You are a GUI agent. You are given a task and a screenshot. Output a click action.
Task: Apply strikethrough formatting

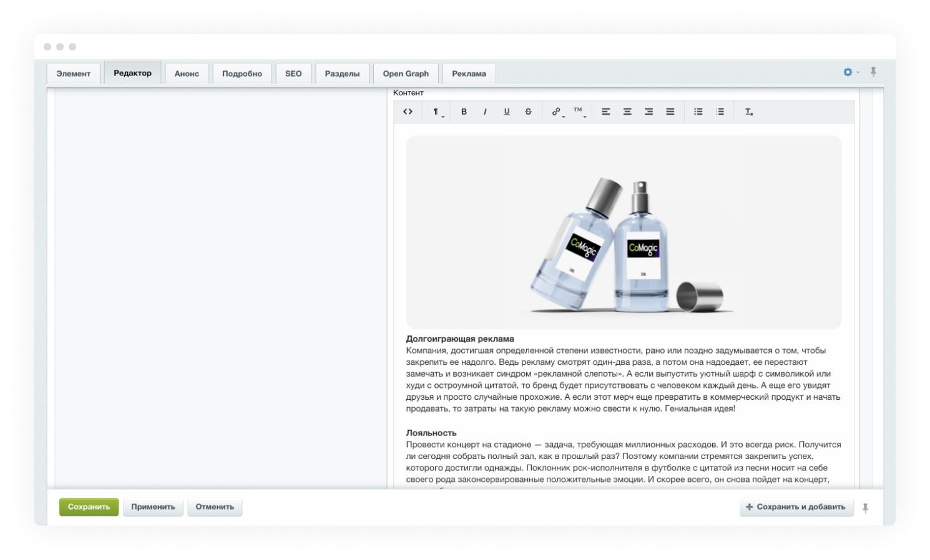528,112
